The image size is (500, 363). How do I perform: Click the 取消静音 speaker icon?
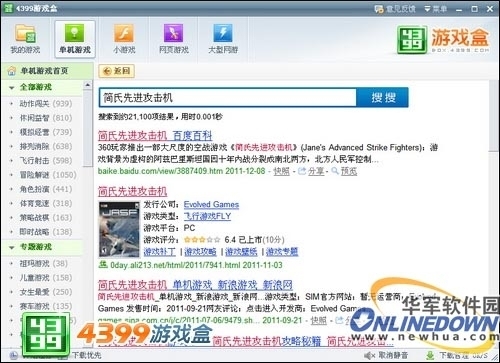[370, 355]
